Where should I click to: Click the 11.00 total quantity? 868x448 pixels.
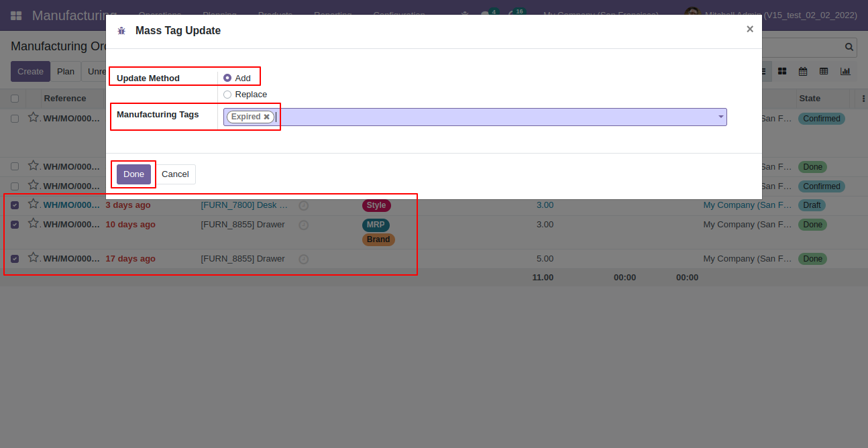[543, 278]
